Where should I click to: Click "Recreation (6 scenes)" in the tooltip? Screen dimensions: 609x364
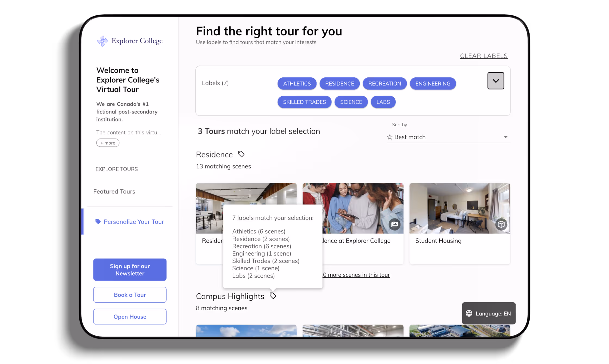262,246
